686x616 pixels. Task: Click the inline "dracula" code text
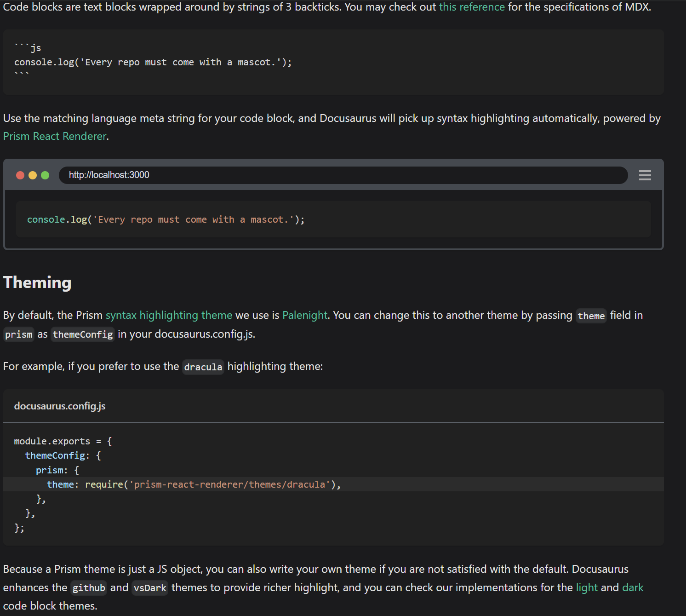pos(203,367)
